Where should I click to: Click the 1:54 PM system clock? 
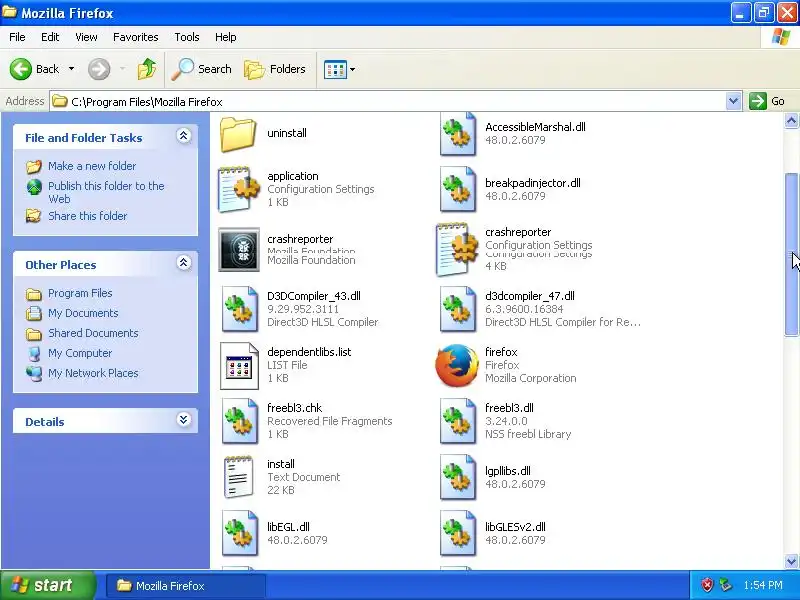763,585
